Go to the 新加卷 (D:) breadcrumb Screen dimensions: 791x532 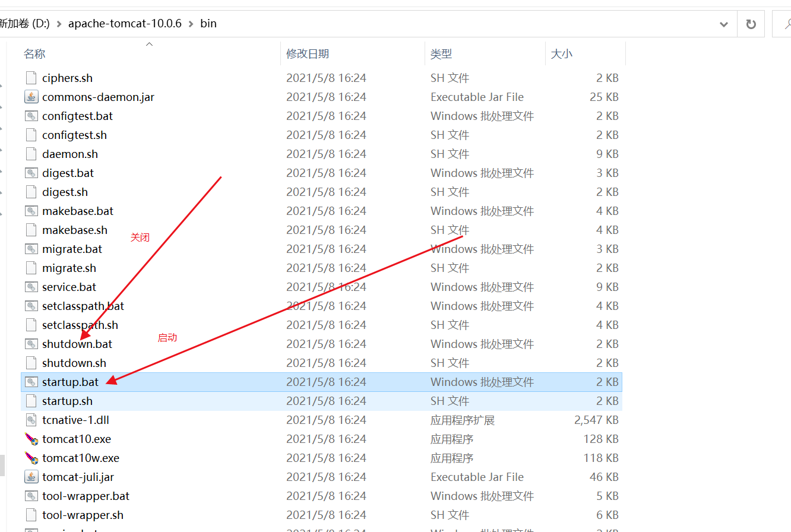click(25, 24)
